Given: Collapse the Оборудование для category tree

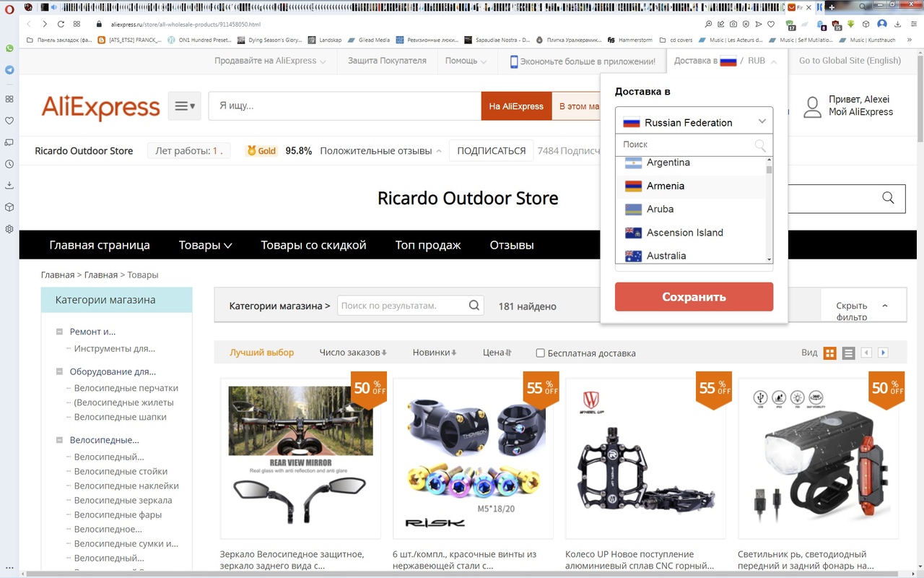Looking at the screenshot, I should pyautogui.click(x=60, y=372).
